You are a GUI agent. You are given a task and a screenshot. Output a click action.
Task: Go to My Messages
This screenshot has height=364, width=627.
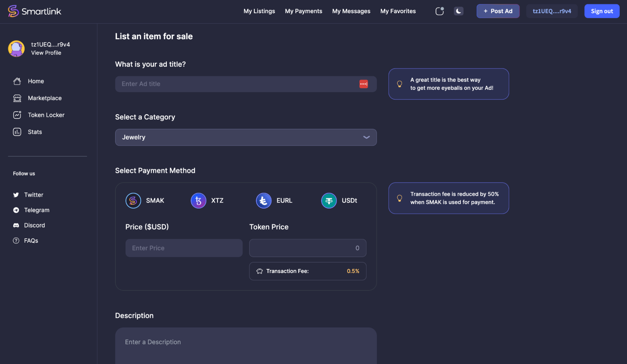click(x=351, y=11)
